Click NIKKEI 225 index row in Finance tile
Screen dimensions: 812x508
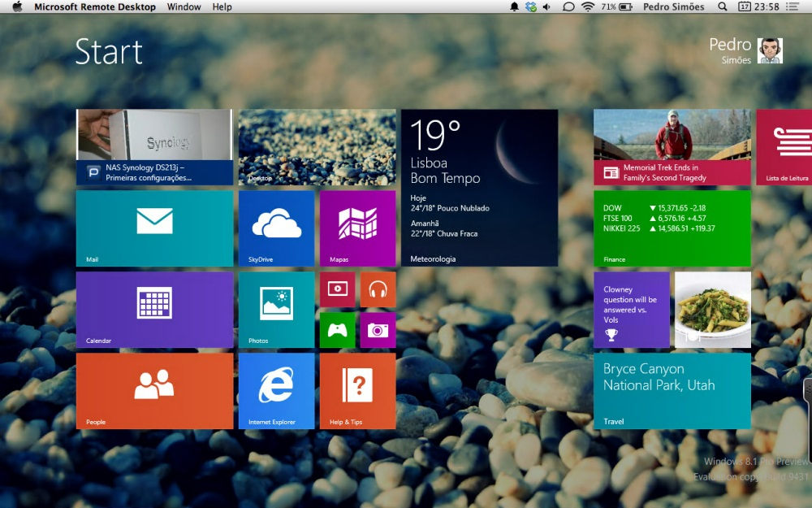(x=659, y=228)
